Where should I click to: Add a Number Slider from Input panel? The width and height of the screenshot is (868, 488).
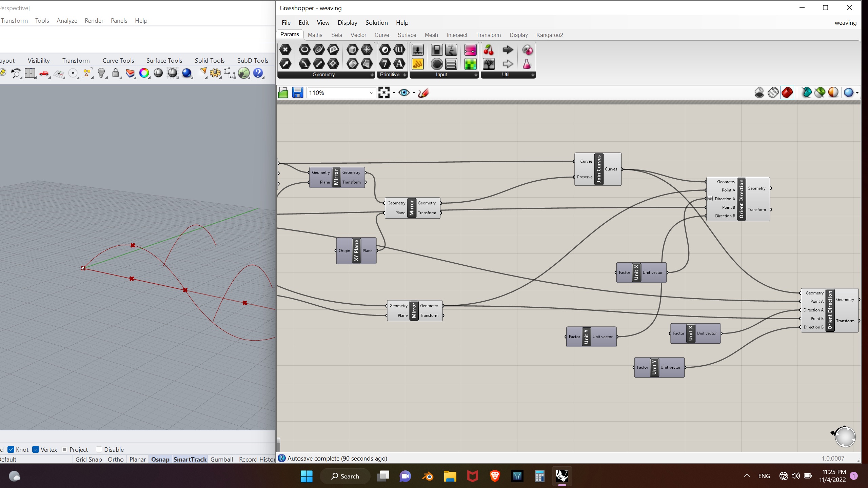coord(418,50)
